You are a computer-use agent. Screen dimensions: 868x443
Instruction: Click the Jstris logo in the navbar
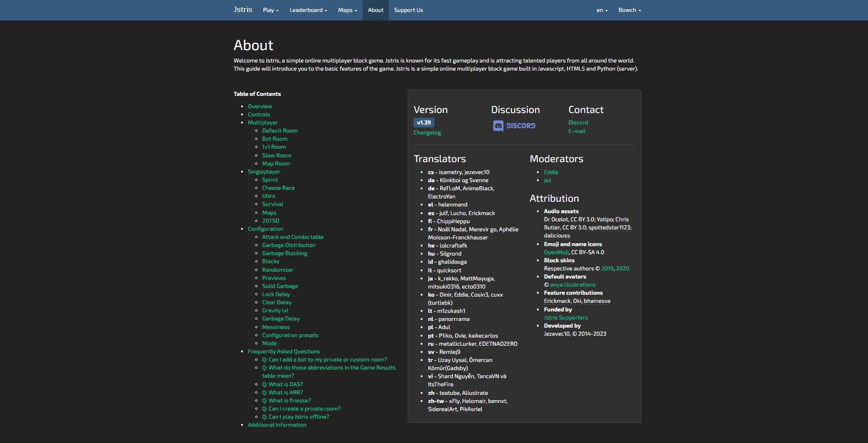pos(243,10)
